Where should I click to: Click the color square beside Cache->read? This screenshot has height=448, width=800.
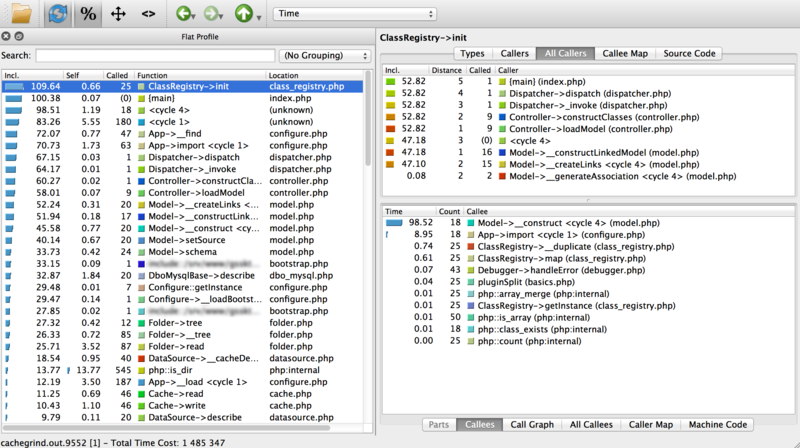tap(142, 394)
